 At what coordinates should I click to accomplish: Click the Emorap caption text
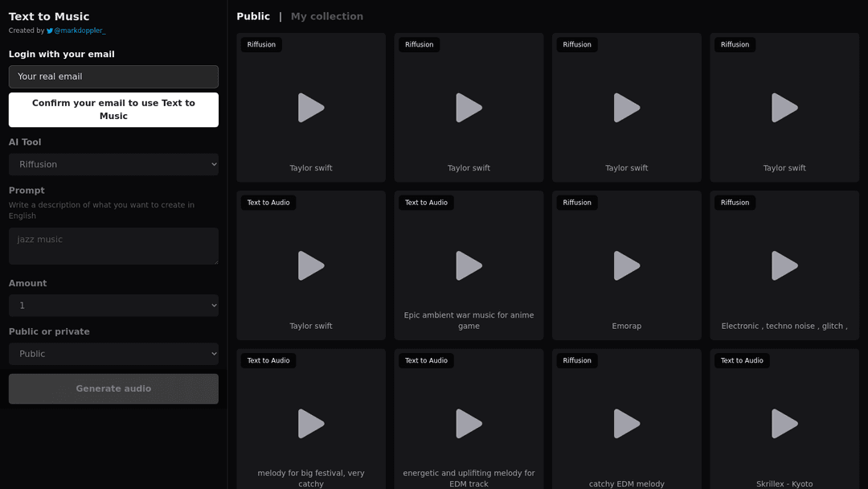point(627,327)
